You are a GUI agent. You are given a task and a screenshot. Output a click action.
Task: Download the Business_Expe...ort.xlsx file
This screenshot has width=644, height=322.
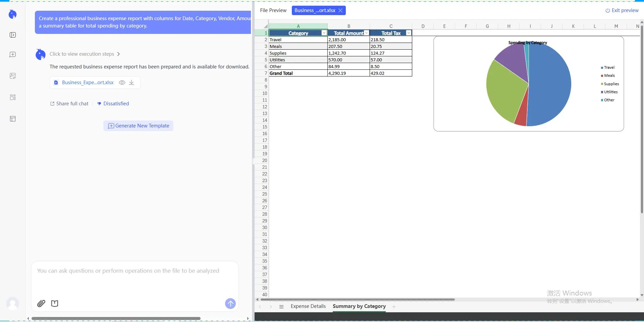click(x=132, y=83)
